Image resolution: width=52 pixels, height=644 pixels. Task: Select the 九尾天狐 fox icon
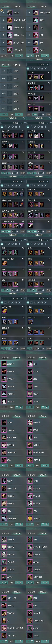[x=4, y=401]
